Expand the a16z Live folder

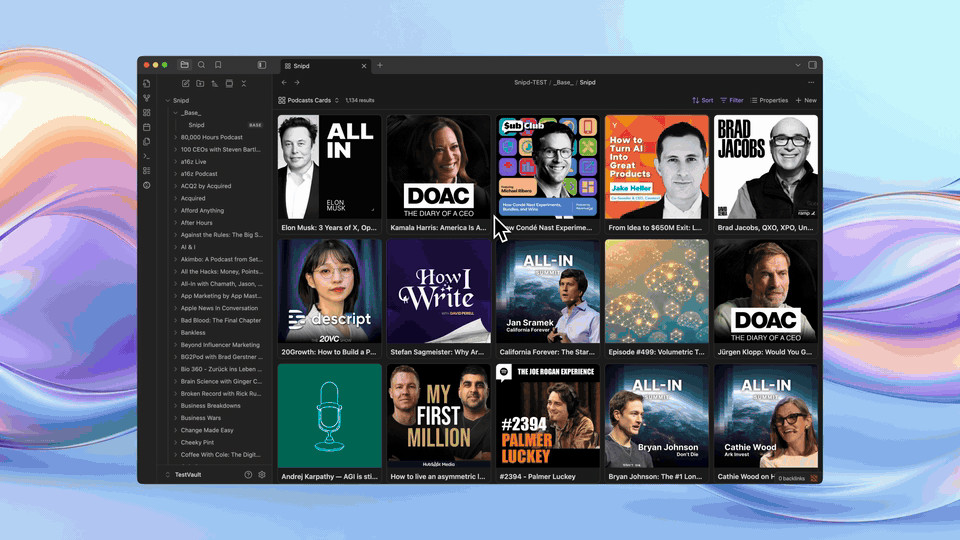[x=175, y=162]
